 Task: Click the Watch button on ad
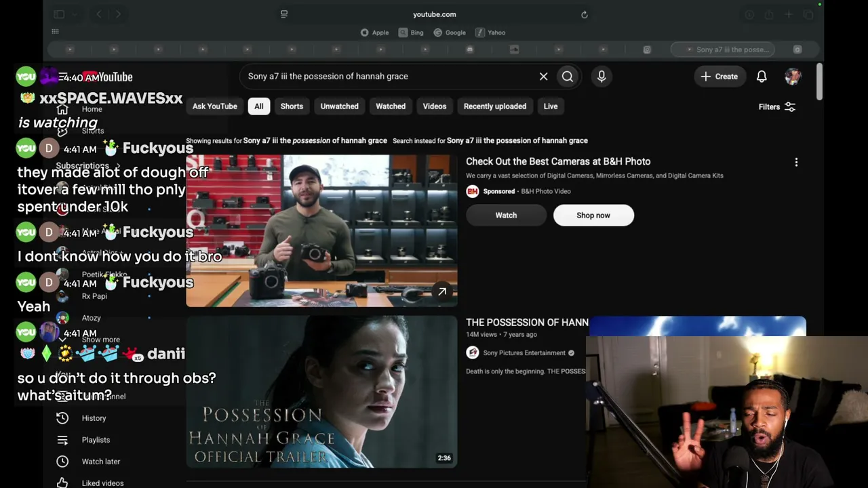(506, 216)
